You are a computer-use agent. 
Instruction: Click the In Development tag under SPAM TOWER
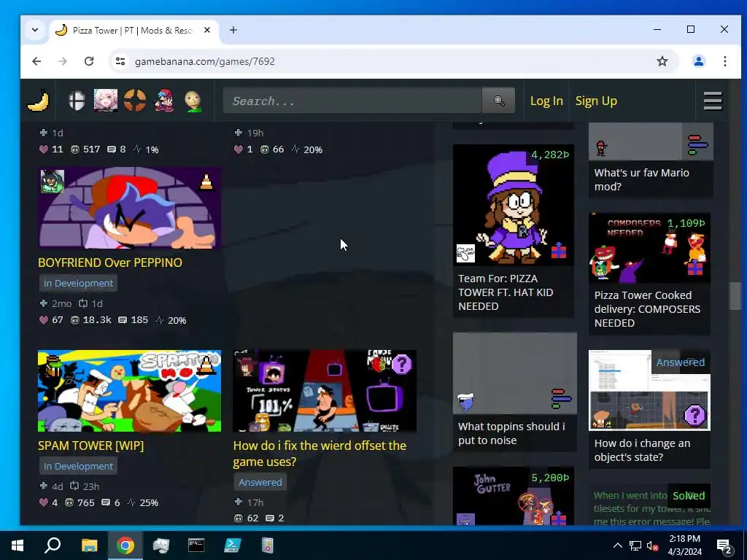point(78,466)
